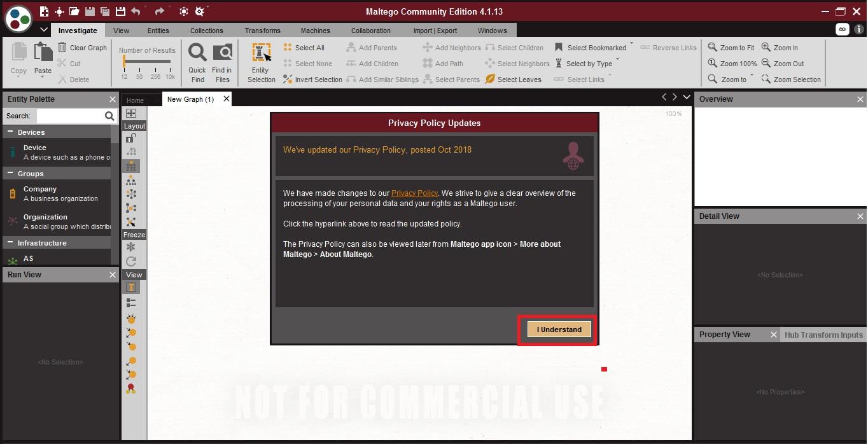Open the Hub Transform Inputs tab
This screenshot has height=444, width=868.
pos(823,335)
